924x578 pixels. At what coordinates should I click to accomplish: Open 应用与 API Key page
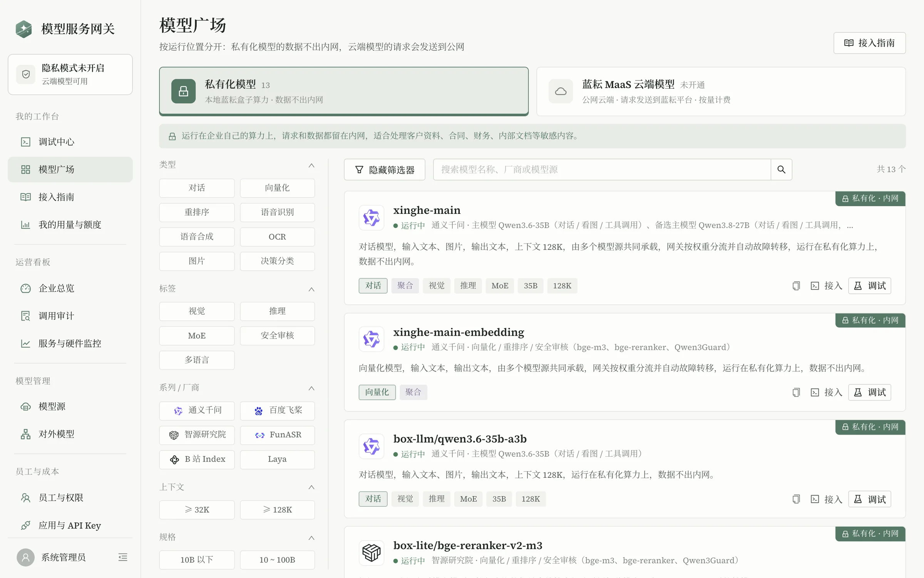(70, 526)
